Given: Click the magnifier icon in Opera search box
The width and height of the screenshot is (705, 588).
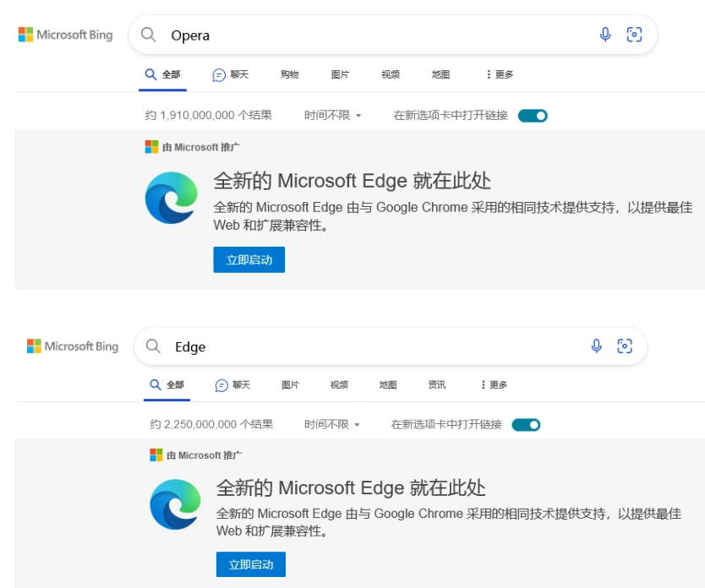Looking at the screenshot, I should (149, 35).
